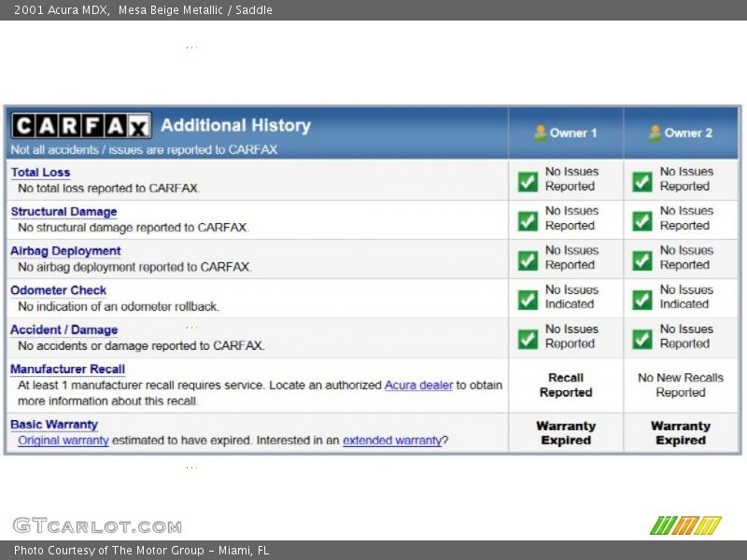Open the Total Loss link

point(40,173)
